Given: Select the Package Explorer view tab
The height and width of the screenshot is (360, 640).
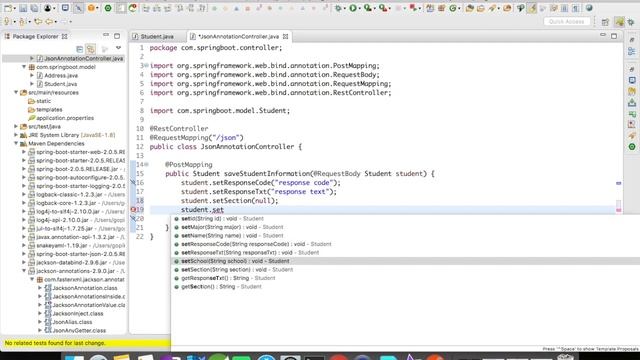Looking at the screenshot, I should pos(36,36).
